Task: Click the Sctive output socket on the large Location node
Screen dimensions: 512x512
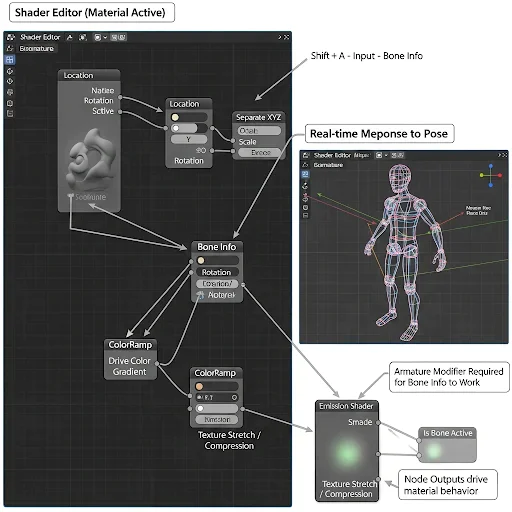Action: tap(120, 112)
